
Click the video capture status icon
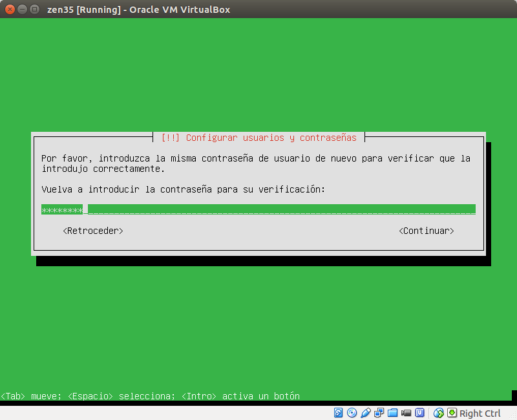coord(406,413)
